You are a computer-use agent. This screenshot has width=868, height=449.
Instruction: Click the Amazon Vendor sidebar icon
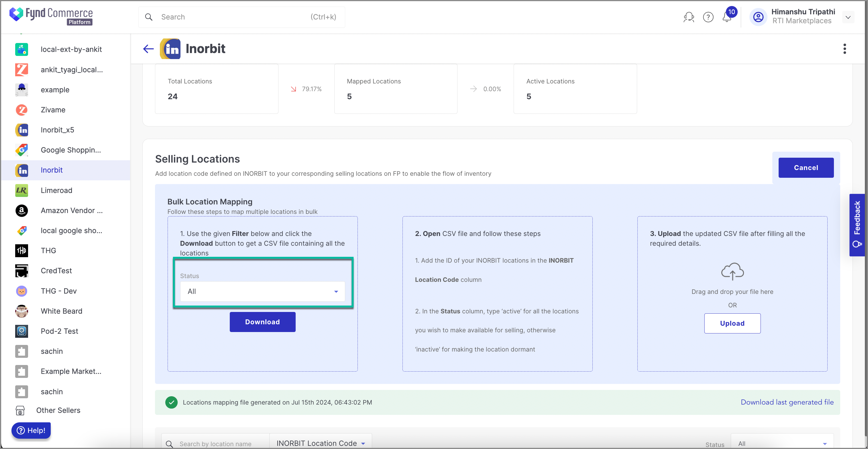pos(21,210)
